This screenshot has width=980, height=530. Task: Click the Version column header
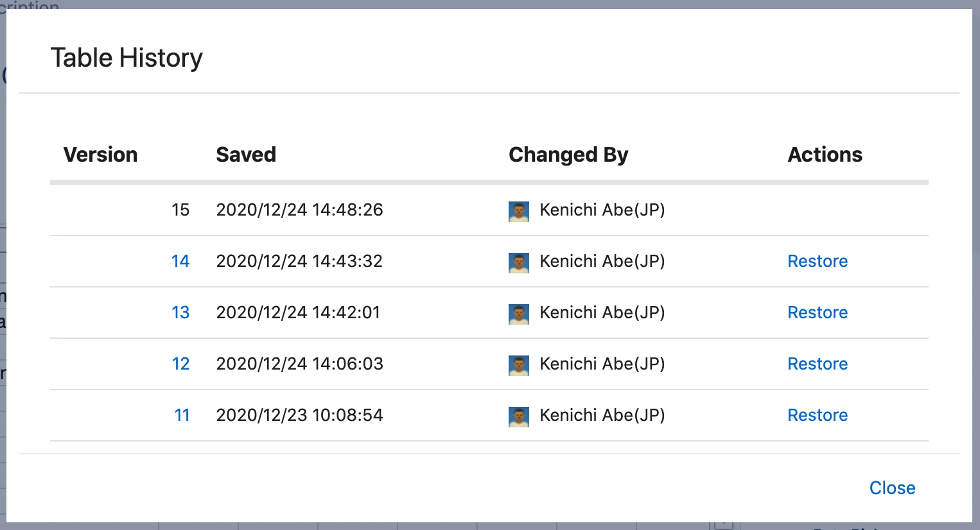tap(101, 155)
